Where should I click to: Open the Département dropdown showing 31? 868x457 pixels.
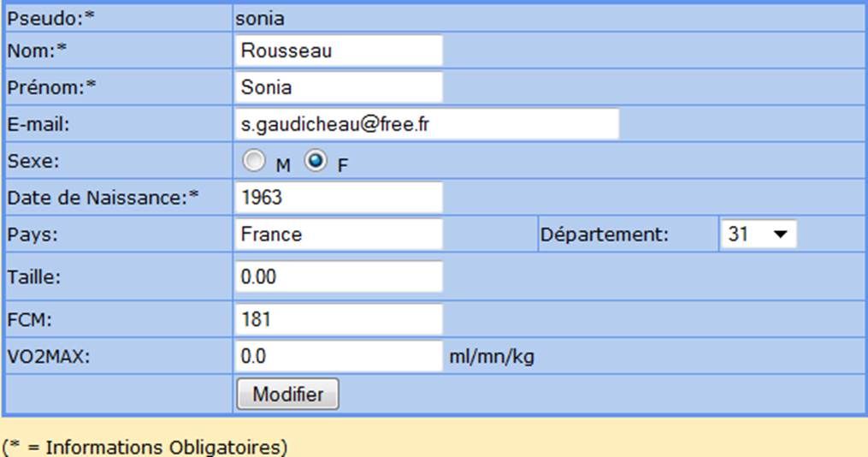click(759, 234)
